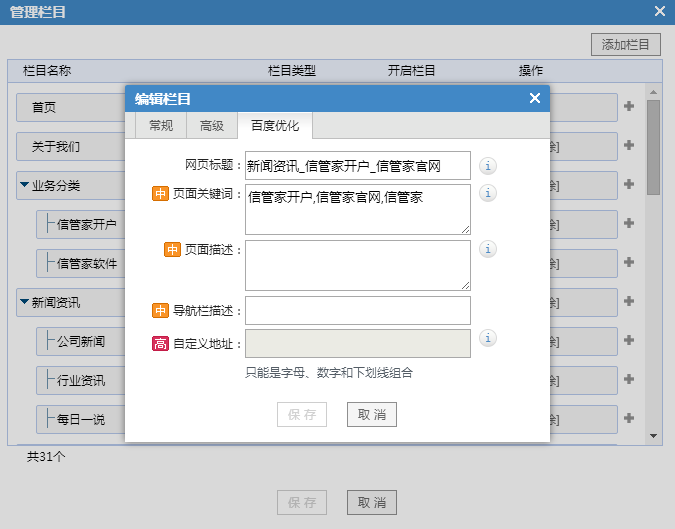Switch to the 常规 tab
675x529 pixels.
pos(160,126)
